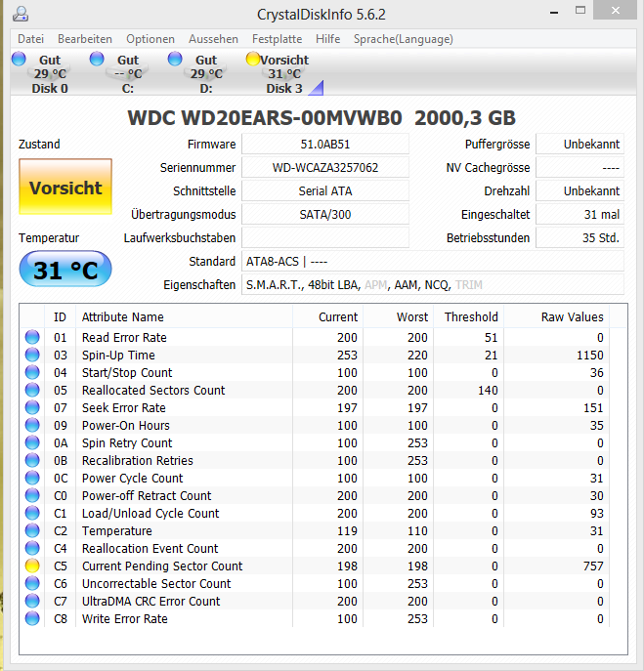Click the status orb of Load/Unload Cycle Count row

pos(32,513)
